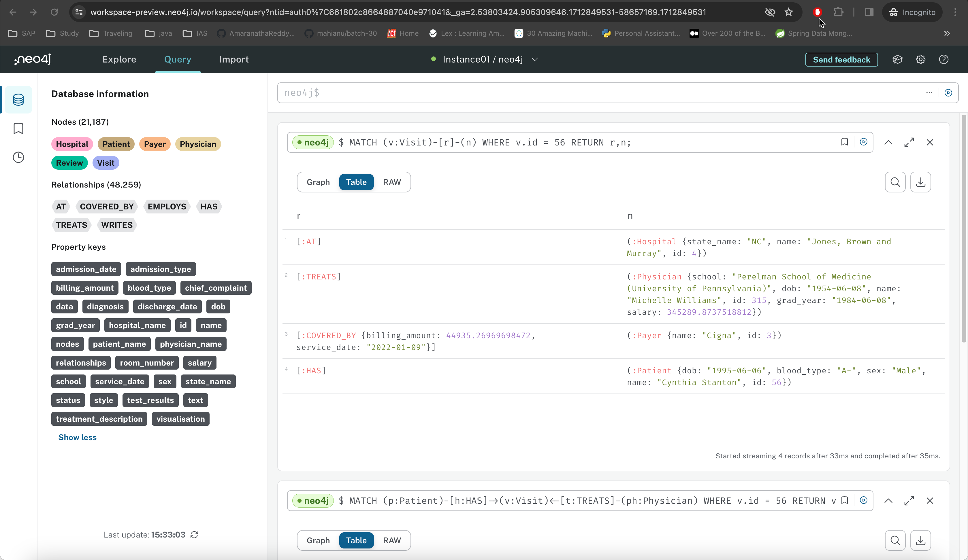Open the browser extensions puzzle icon

(x=839, y=12)
